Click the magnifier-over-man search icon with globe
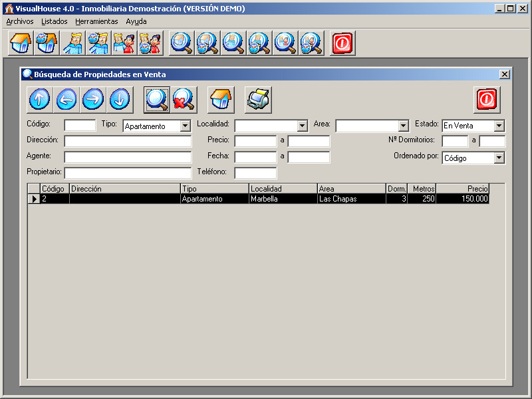 pos(259,43)
